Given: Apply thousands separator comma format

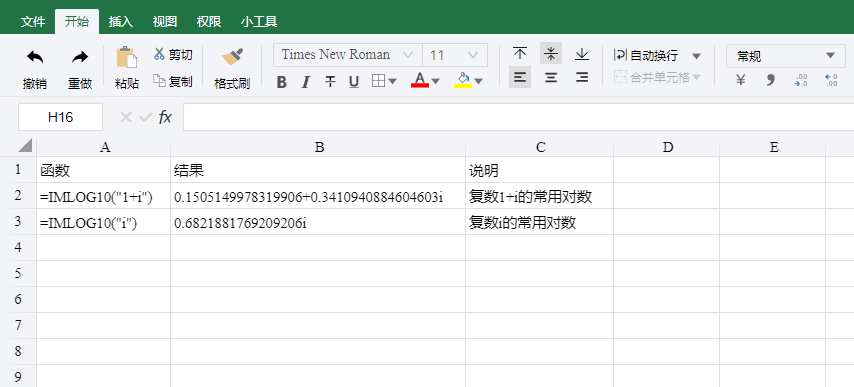Looking at the screenshot, I should point(770,81).
